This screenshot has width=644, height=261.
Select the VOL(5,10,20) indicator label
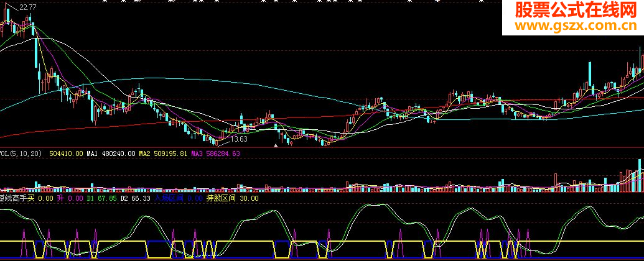click(x=22, y=153)
